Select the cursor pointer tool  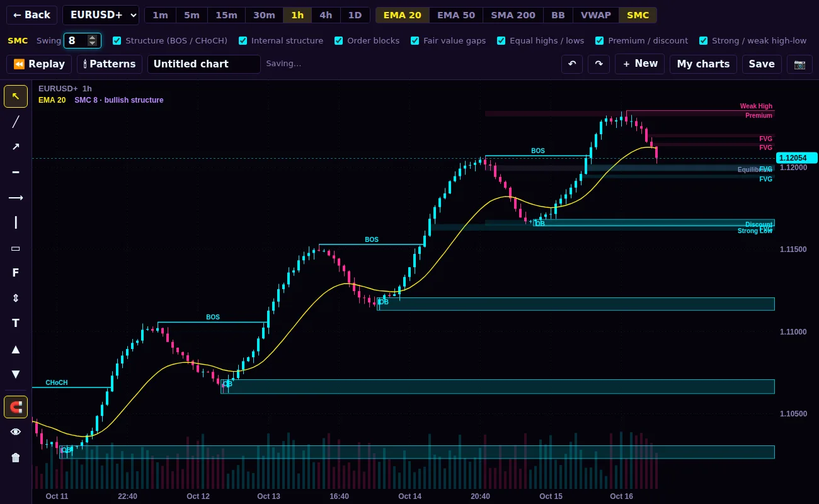(16, 96)
